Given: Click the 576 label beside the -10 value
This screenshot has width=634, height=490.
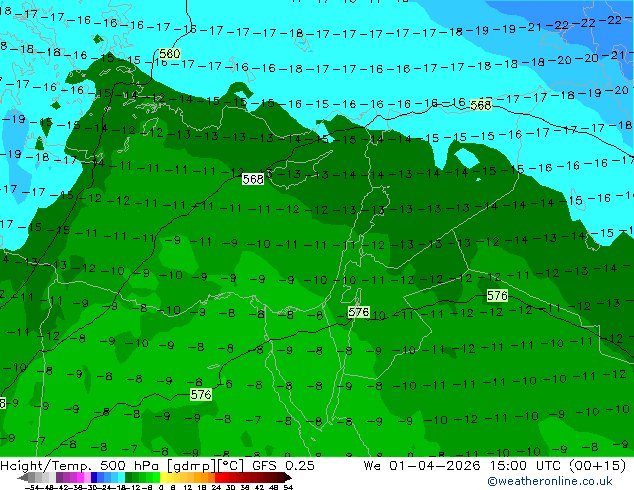Looking at the screenshot, I should click(x=358, y=312).
